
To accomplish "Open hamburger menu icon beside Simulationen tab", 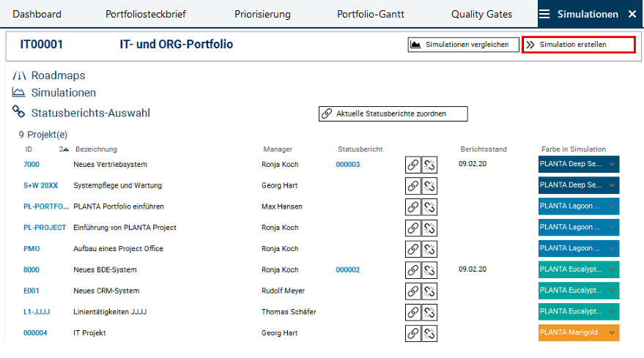I will tap(544, 14).
